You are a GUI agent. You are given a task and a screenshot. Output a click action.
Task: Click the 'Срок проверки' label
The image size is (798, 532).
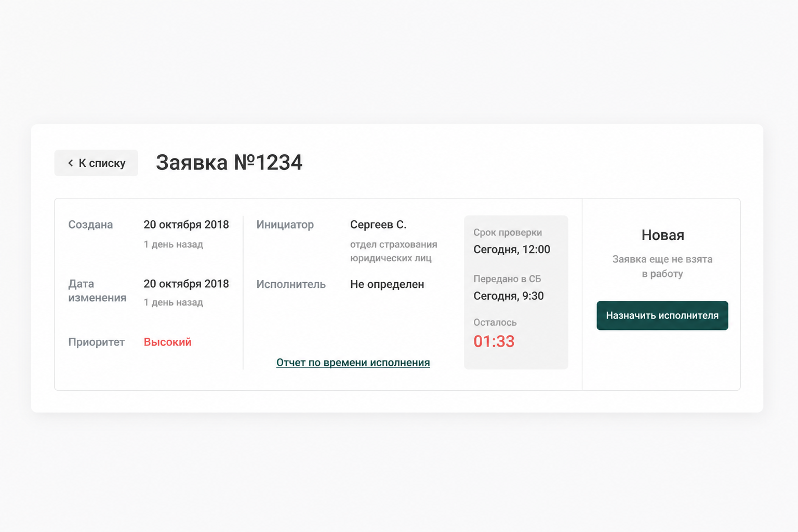(508, 232)
